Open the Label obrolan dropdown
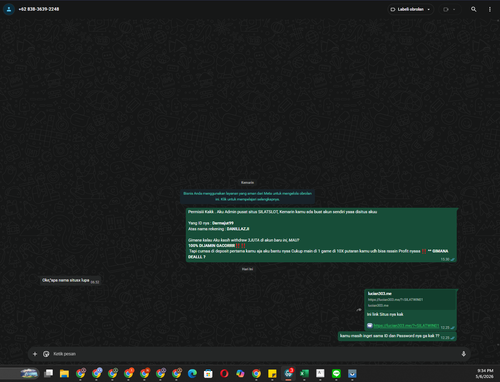 [x=411, y=9]
